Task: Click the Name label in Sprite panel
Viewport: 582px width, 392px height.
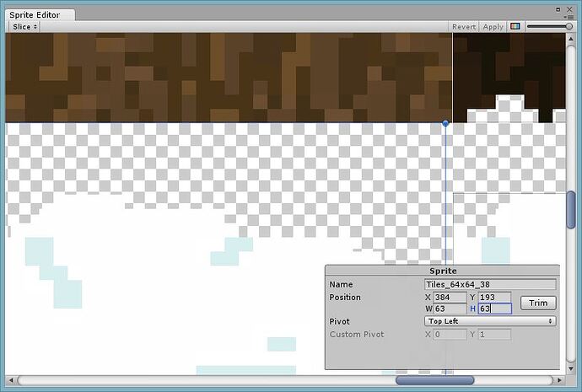Action: tap(341, 284)
